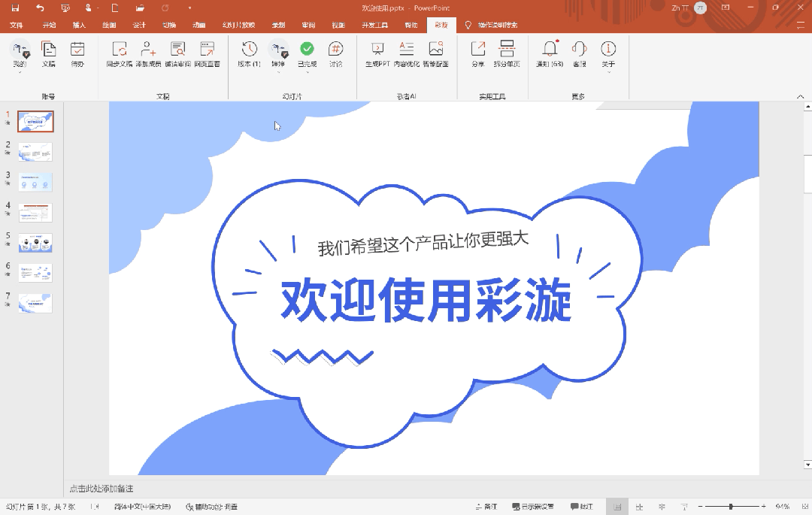Open 显示器设置 display settings in status bar
This screenshot has width=812, height=515.
pyautogui.click(x=533, y=506)
